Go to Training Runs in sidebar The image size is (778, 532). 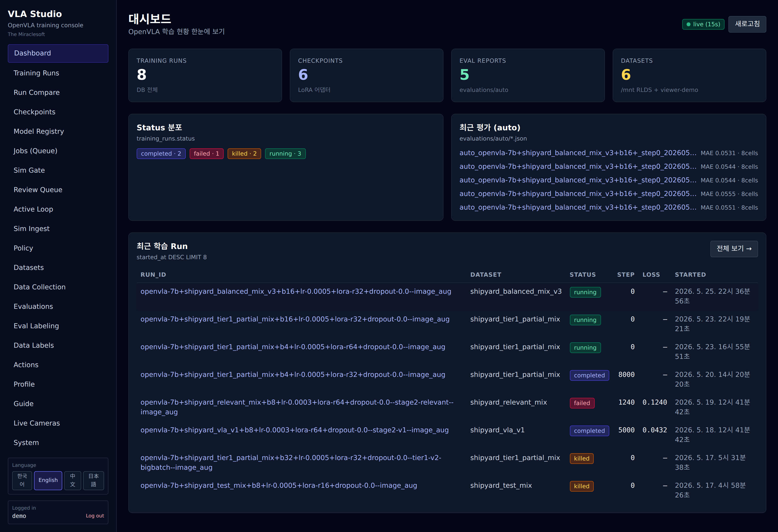coord(58,73)
